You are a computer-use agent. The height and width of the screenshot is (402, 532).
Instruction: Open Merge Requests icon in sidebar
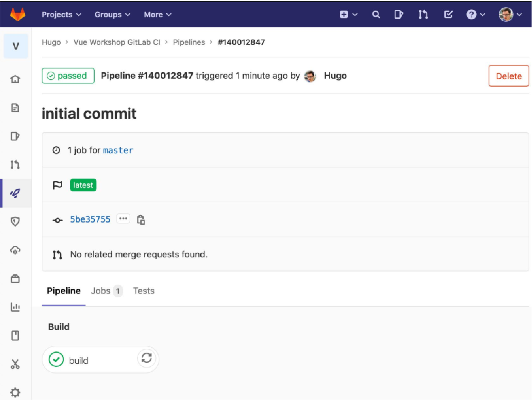tap(15, 165)
